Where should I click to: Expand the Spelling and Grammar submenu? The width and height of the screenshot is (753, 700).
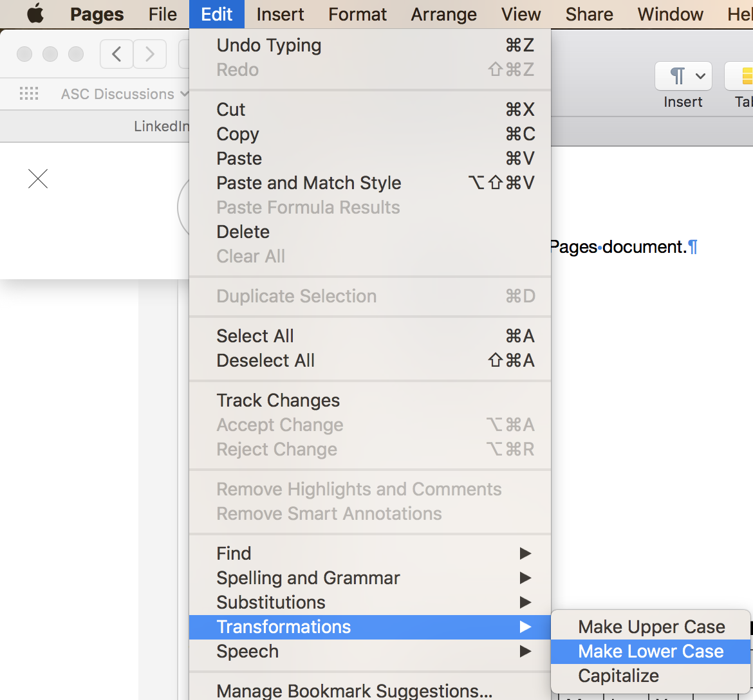[x=370, y=578]
